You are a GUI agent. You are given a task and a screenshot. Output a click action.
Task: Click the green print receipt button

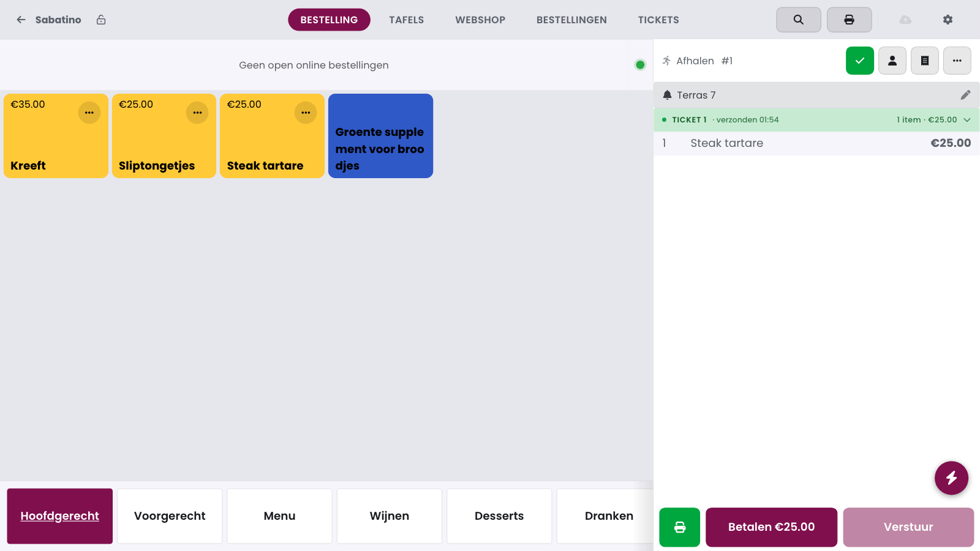(680, 527)
